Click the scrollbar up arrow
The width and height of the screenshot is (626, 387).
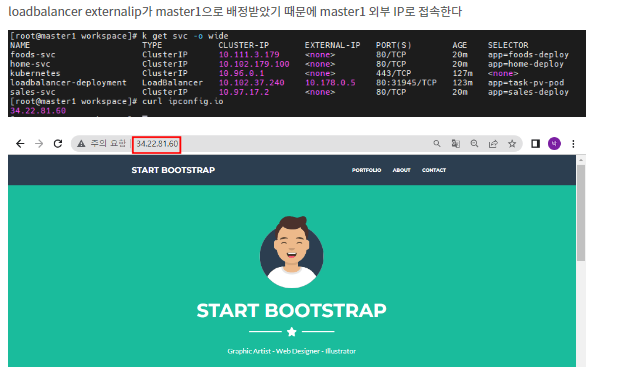point(581,160)
